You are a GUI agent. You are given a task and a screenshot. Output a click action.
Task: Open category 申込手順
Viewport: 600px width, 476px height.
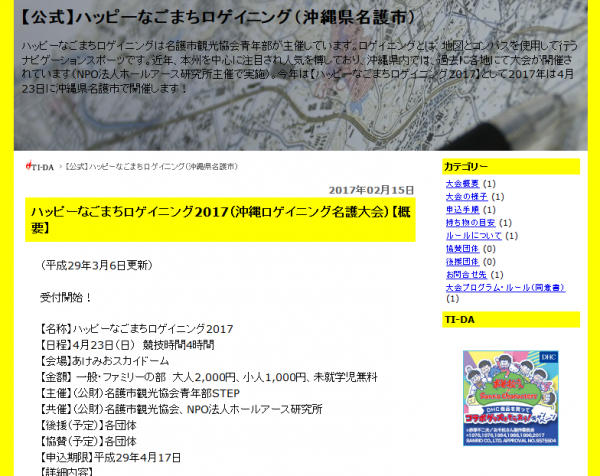click(462, 210)
